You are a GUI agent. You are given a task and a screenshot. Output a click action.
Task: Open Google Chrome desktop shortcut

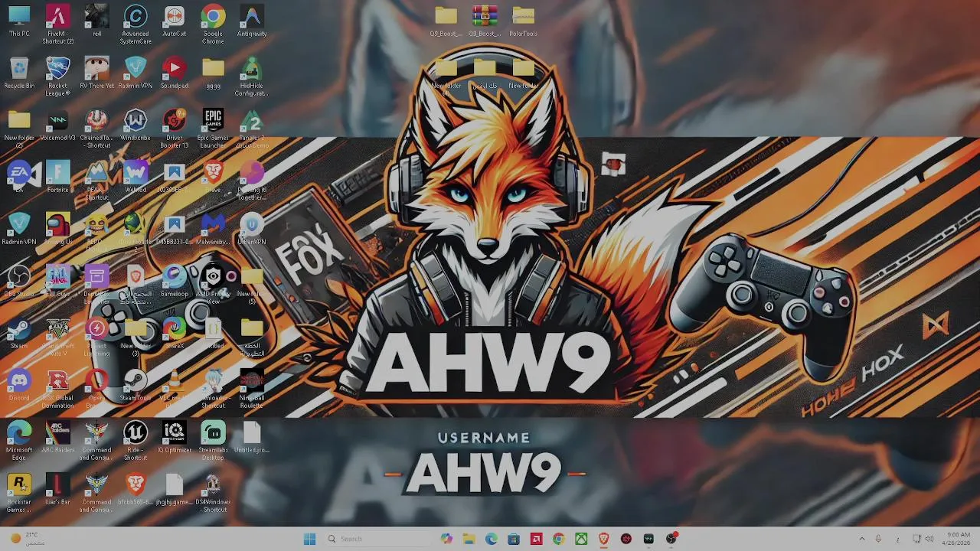point(213,24)
